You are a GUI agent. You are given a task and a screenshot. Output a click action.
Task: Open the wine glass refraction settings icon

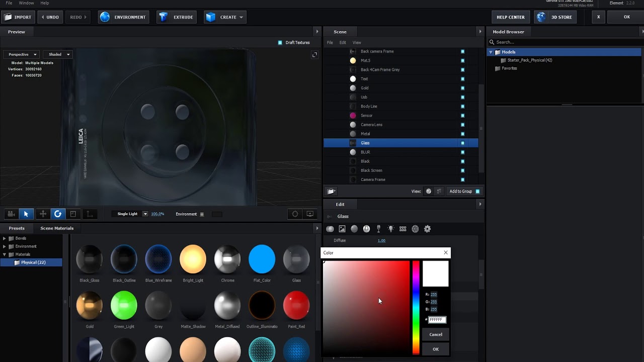pos(378,229)
